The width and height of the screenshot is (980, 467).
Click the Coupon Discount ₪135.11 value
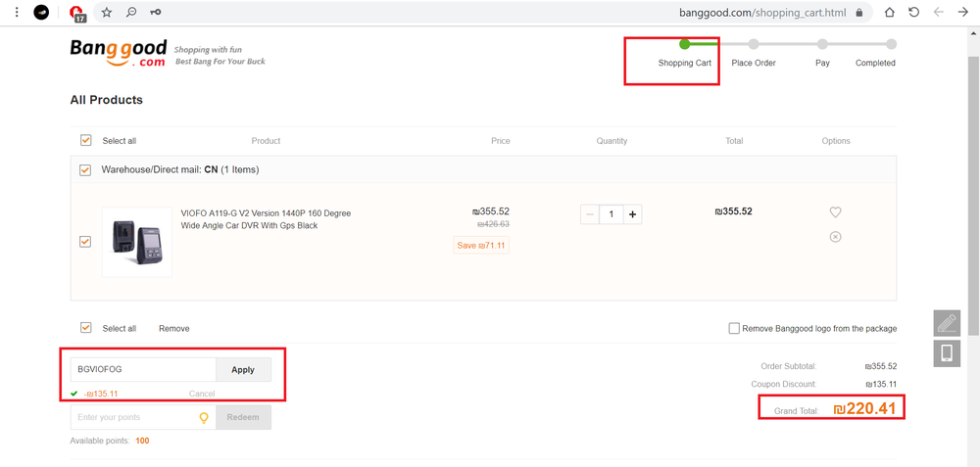click(881, 384)
